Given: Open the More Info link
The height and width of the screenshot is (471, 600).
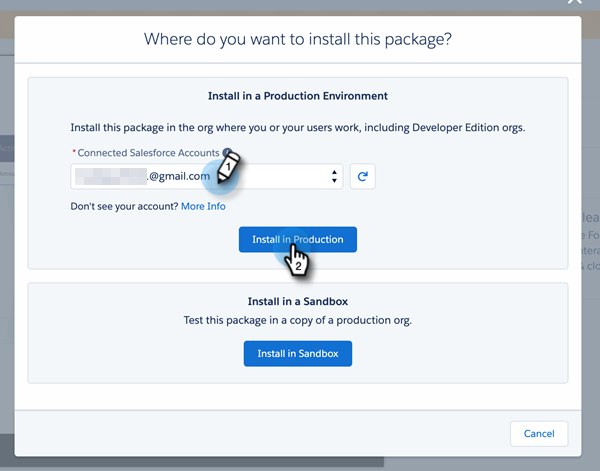Looking at the screenshot, I should click(203, 206).
